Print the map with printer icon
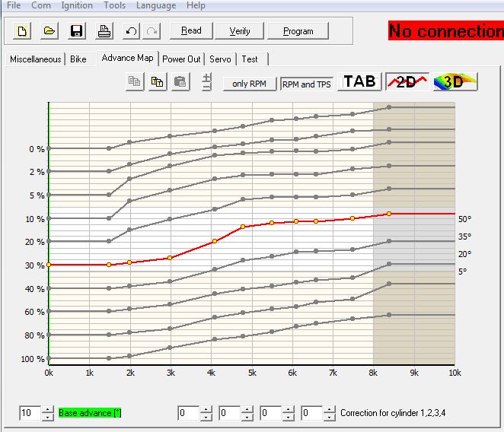The height and width of the screenshot is (432, 504). (x=104, y=31)
